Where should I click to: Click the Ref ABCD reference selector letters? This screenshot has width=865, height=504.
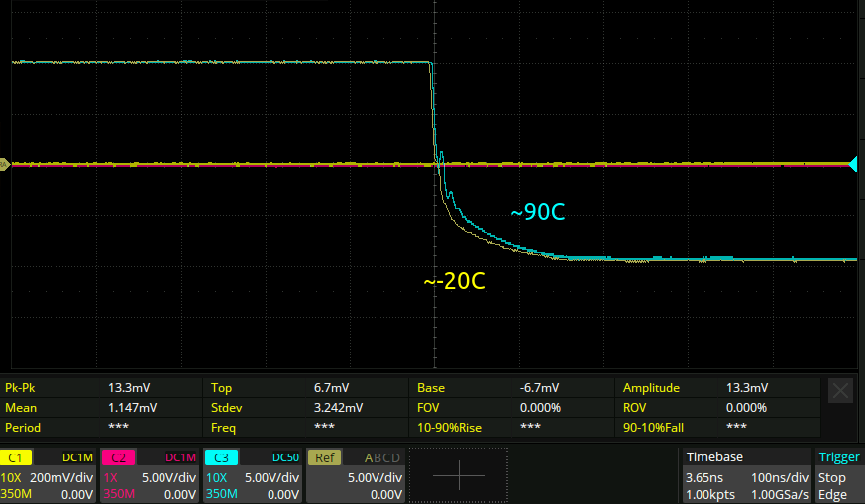[381, 457]
